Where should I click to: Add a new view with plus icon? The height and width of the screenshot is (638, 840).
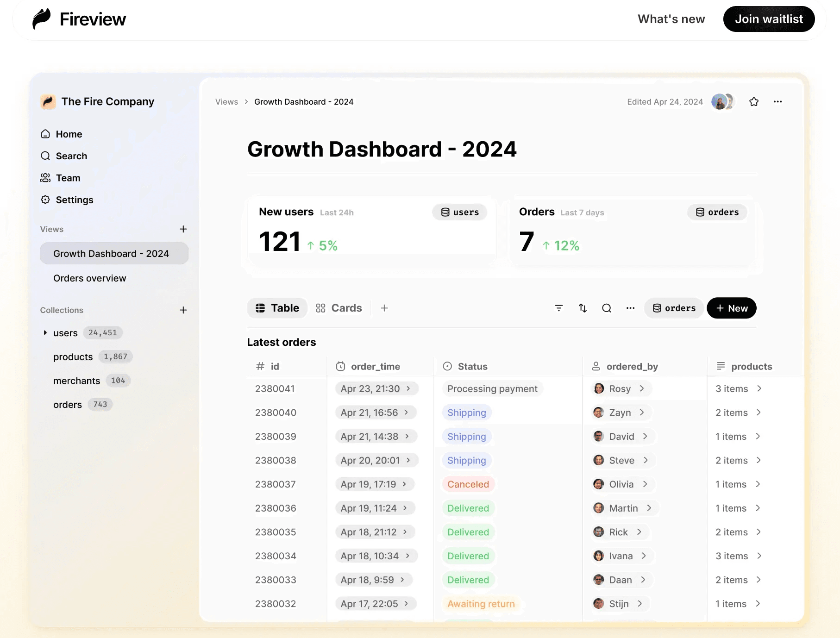[183, 229]
